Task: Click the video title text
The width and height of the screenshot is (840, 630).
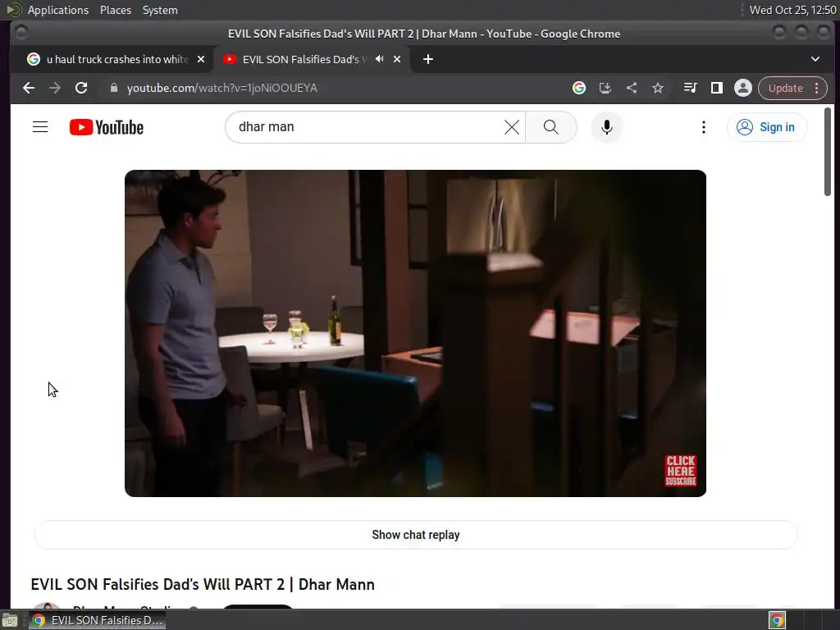Action: (x=203, y=584)
